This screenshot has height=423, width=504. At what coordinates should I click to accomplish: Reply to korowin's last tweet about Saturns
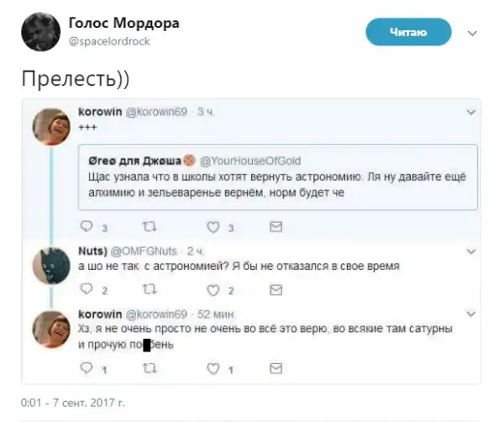click(x=87, y=368)
